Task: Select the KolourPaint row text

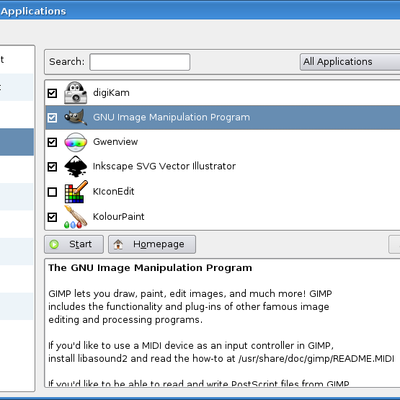Action: point(118,217)
